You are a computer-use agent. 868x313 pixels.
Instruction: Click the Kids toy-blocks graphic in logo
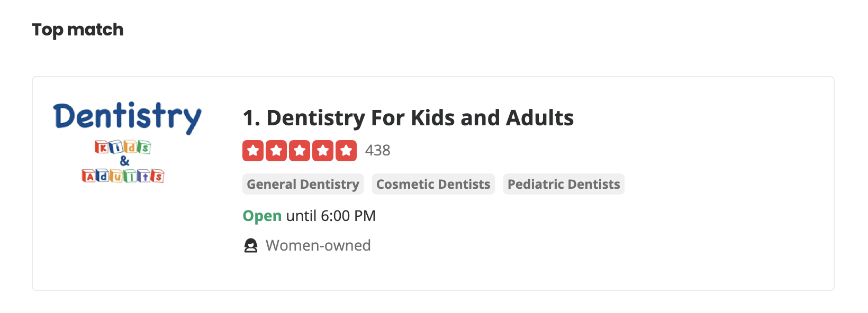(x=123, y=147)
